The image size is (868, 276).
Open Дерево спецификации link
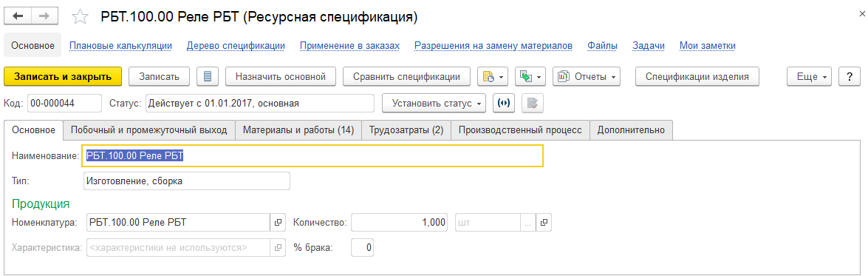(236, 45)
